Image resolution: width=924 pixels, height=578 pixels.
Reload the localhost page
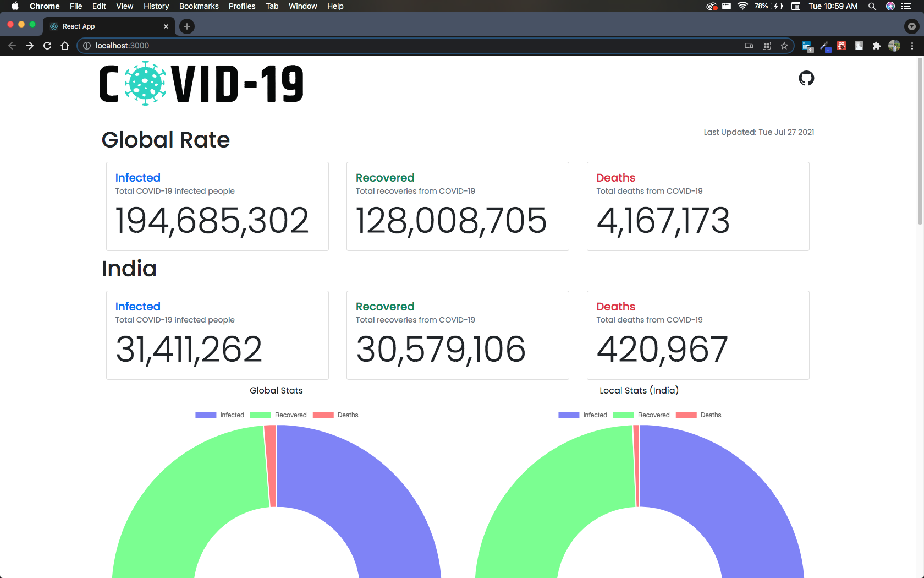[47, 46]
